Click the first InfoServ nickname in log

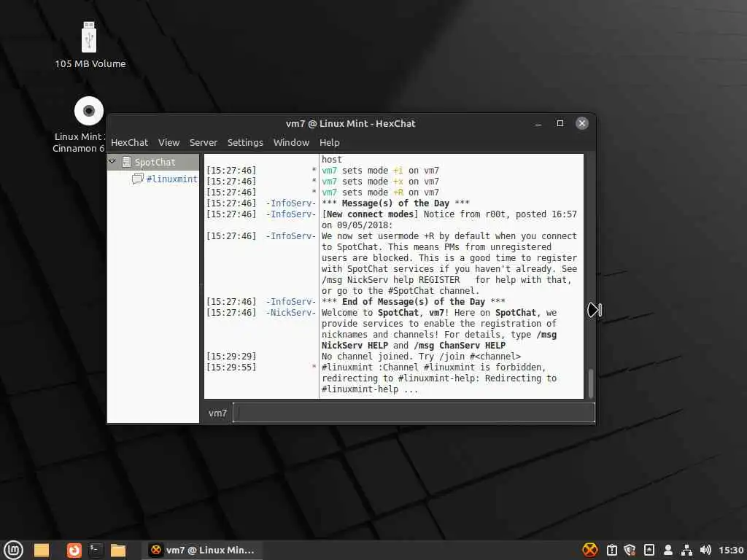pos(290,203)
